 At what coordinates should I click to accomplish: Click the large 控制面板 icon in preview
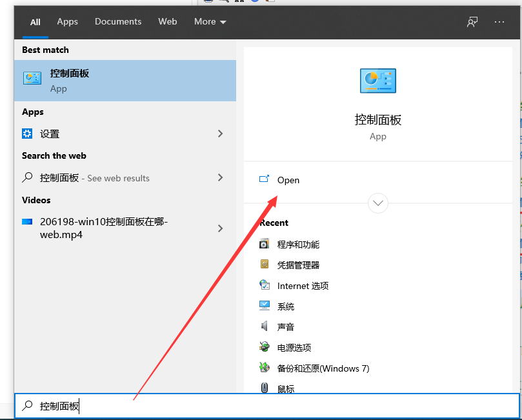point(378,81)
